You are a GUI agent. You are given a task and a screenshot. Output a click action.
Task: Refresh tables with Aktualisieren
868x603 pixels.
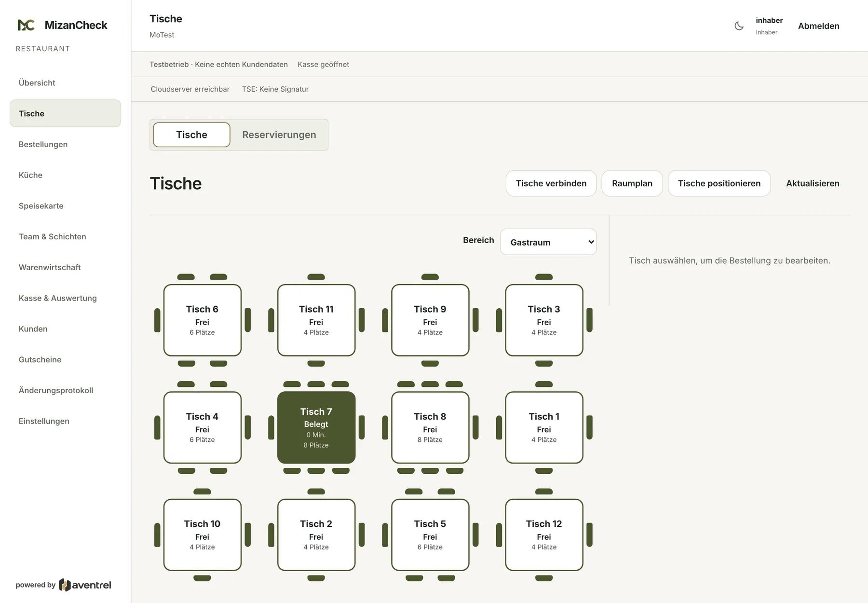(813, 183)
